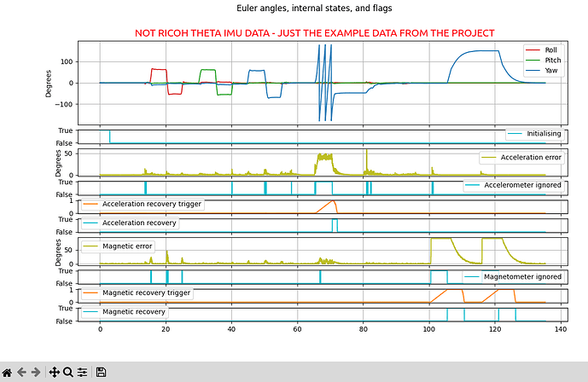Image resolution: width=588 pixels, height=382 pixels.
Task: Click the Magnetic error legend label
Action: coord(127,246)
